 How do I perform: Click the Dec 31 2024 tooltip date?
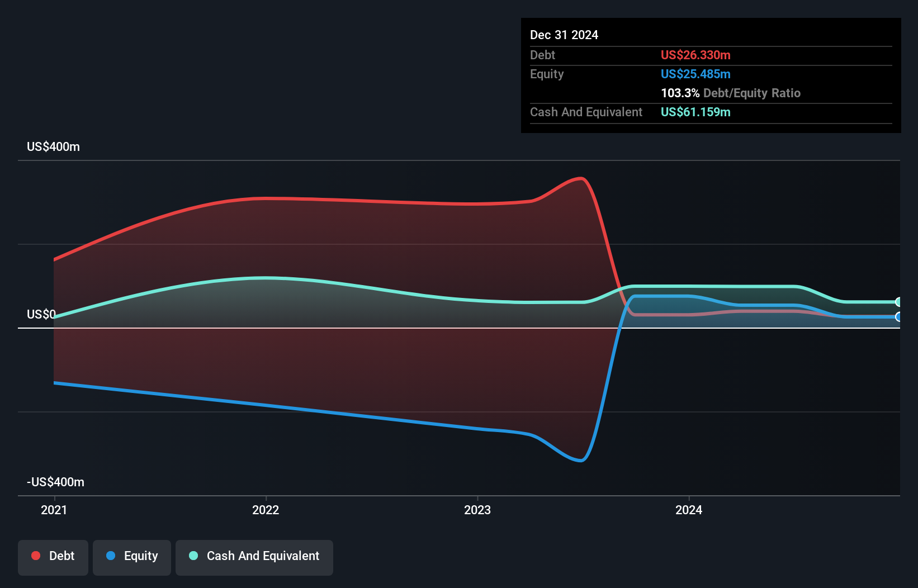tap(564, 35)
